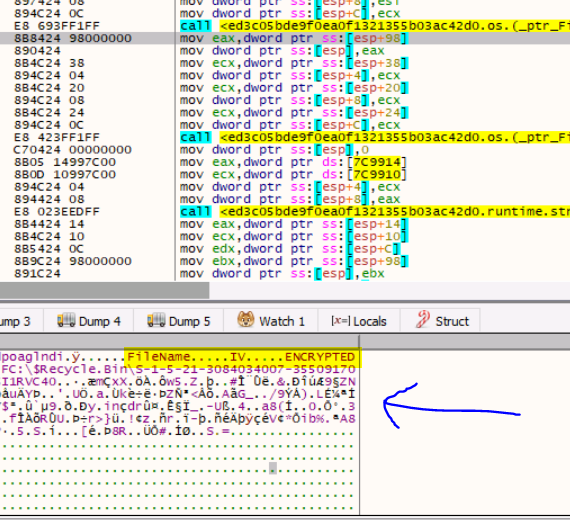Select instruction mov edx,[esp+C]
The height and width of the screenshot is (526, 570).
pos(290,248)
